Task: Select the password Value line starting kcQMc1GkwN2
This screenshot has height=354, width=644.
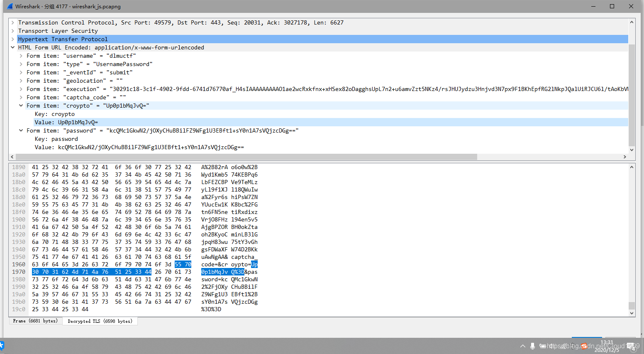Action: (139, 147)
